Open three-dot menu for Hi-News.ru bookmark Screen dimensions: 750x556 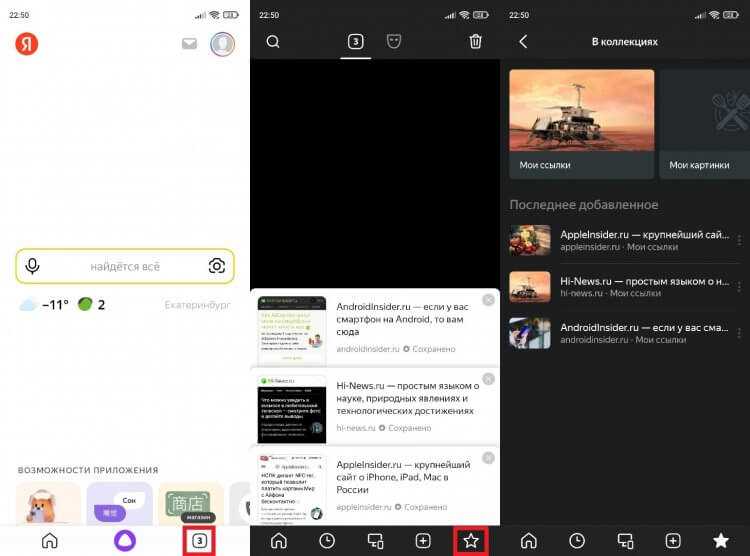click(x=739, y=286)
